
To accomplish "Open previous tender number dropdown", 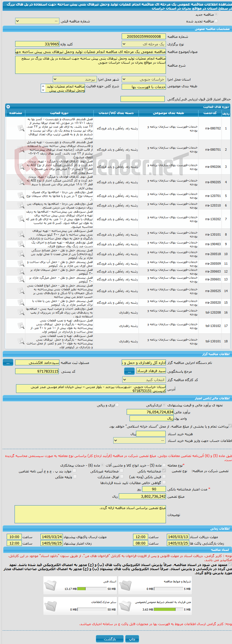I will click(37, 21).
